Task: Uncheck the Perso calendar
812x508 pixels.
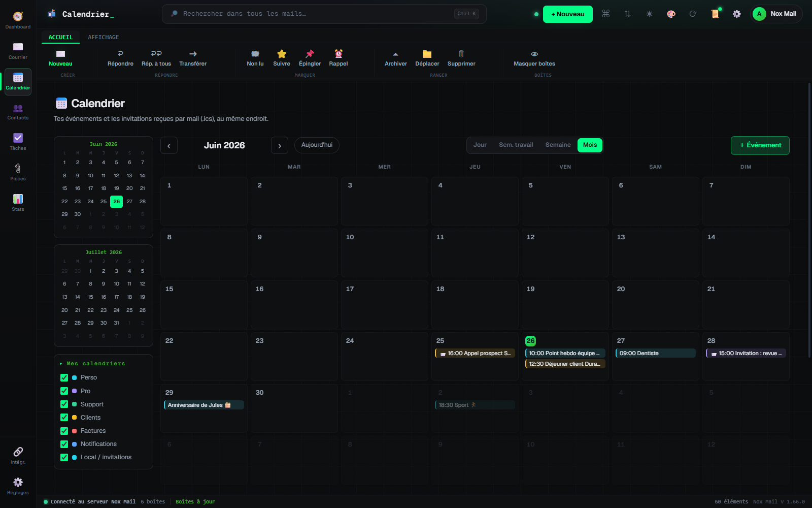Action: click(64, 377)
